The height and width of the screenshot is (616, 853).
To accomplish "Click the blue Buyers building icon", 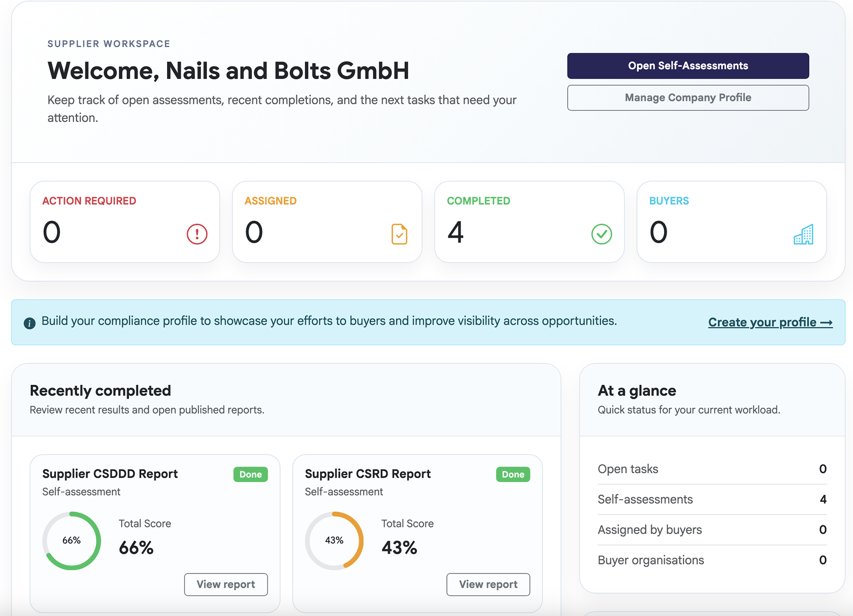I will [x=804, y=234].
